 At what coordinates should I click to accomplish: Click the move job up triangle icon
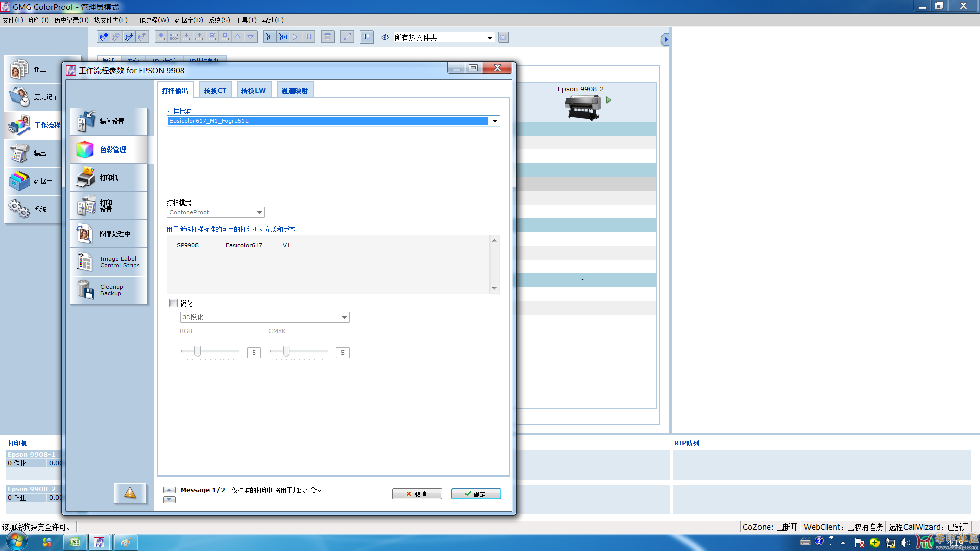[x=238, y=37]
